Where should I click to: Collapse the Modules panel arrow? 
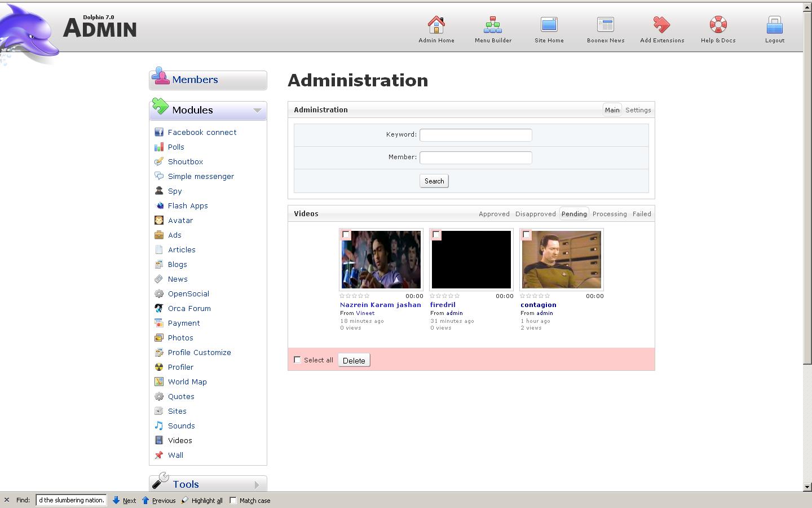[x=257, y=110]
